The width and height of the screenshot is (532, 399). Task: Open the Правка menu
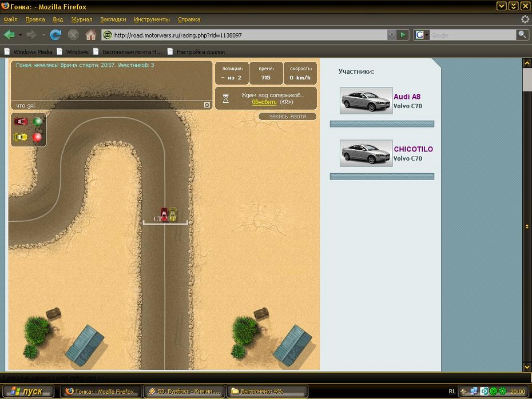pos(35,19)
